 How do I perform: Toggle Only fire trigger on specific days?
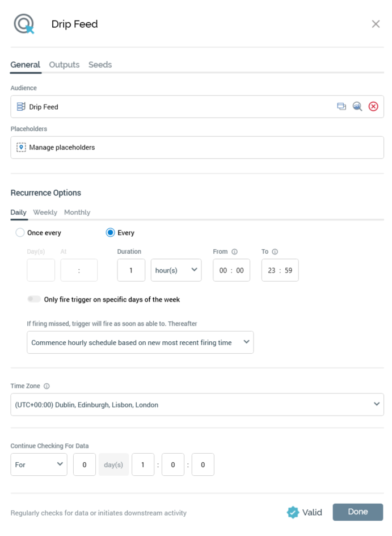tap(35, 299)
